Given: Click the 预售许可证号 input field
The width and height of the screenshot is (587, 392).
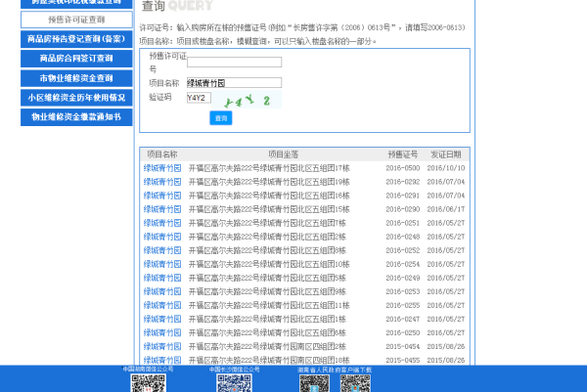Looking at the screenshot, I should point(234,63).
